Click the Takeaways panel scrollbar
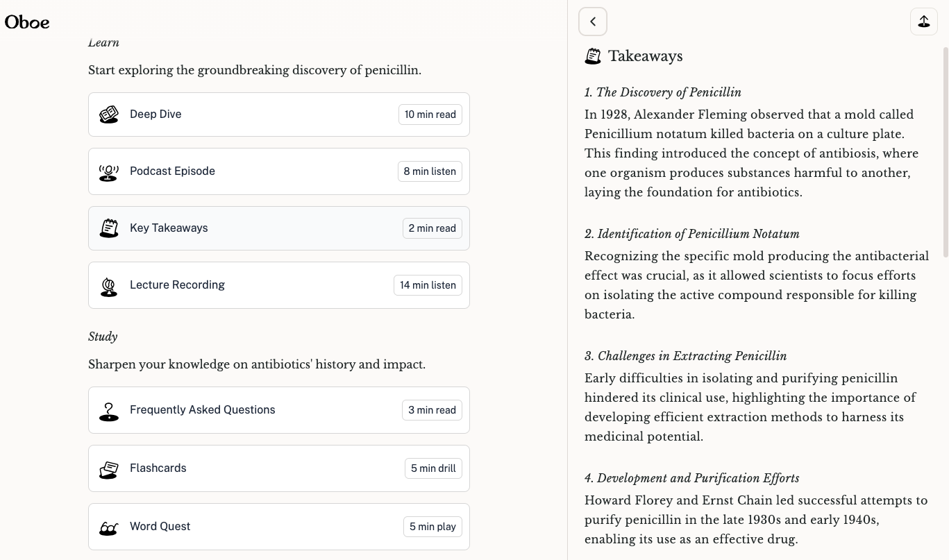This screenshot has width=949, height=560. (x=945, y=153)
